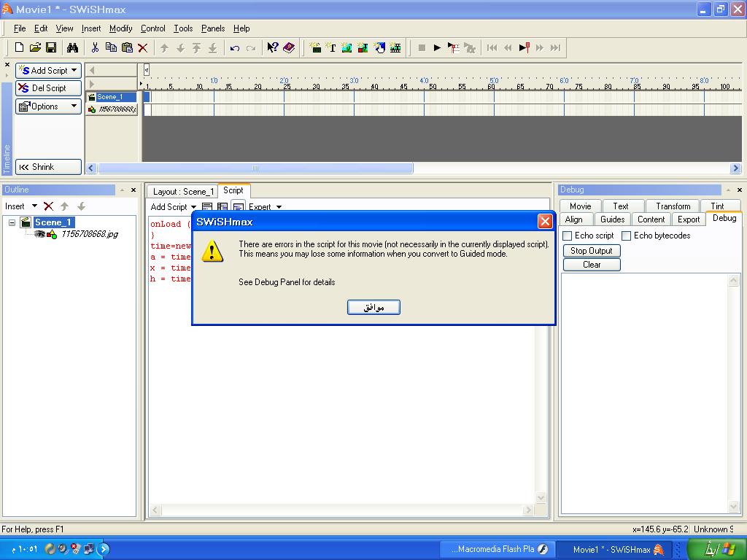
Task: Click the red Delete X toolbar icon
Action: coord(143,48)
